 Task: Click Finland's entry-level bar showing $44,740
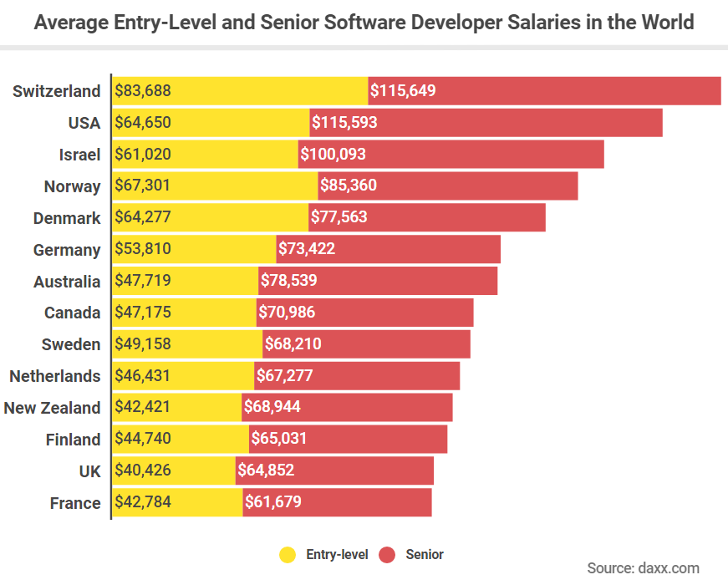point(181,440)
